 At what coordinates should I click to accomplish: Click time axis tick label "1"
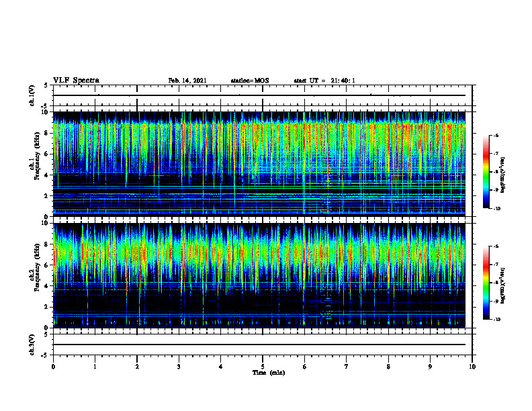95,367
